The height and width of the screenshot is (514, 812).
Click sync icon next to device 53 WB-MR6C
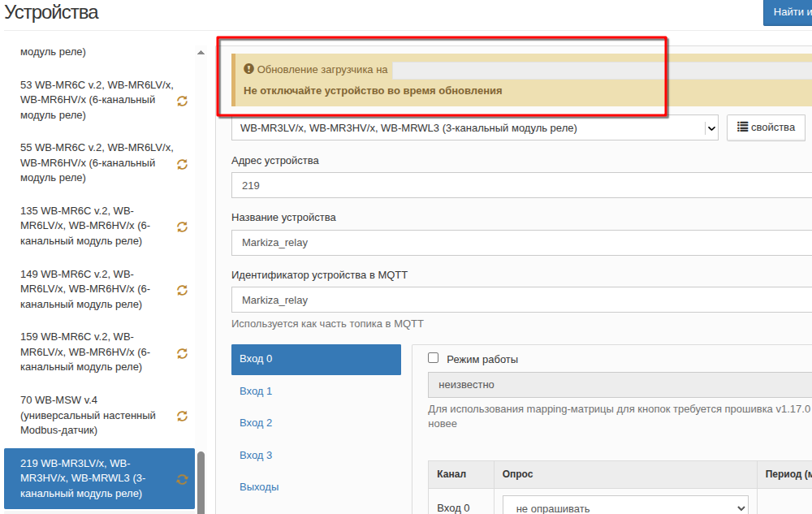(x=182, y=101)
